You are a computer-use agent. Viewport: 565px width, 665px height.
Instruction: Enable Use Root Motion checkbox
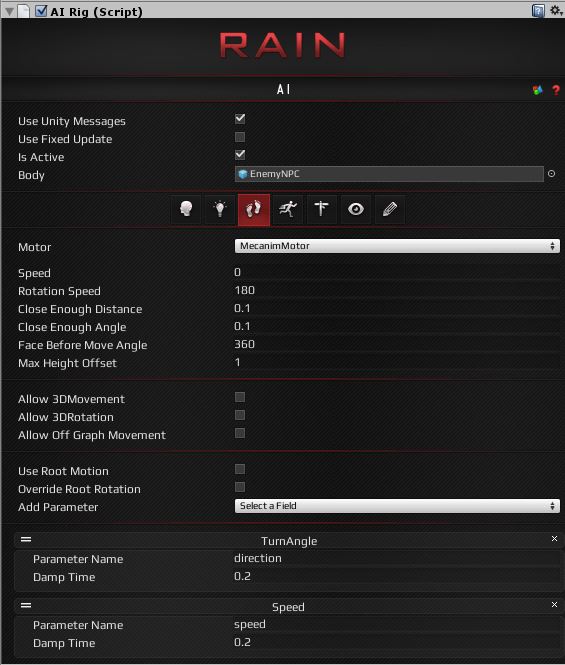[x=240, y=469]
